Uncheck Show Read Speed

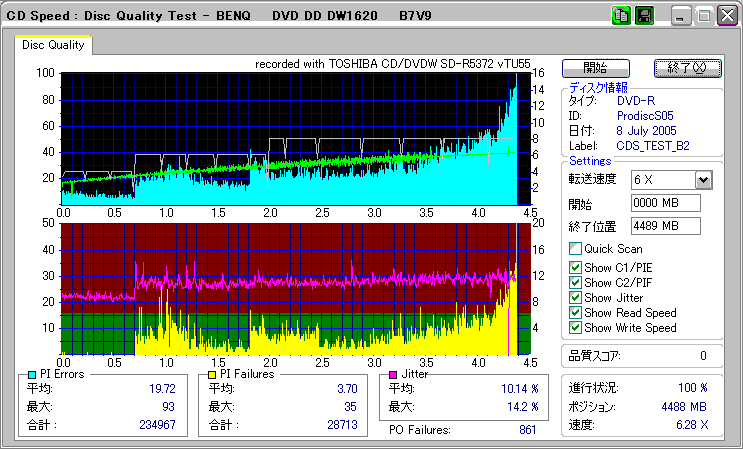[575, 313]
